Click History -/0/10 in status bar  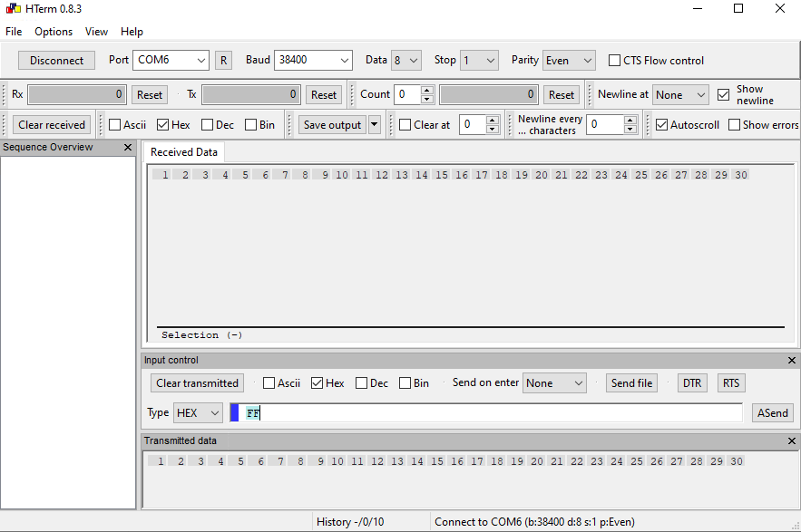coord(350,522)
